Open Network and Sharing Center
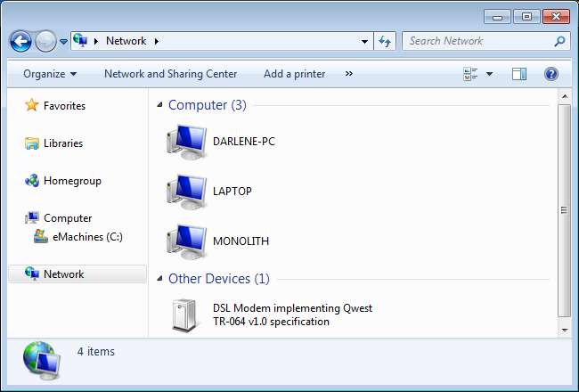579x392 pixels. click(171, 74)
